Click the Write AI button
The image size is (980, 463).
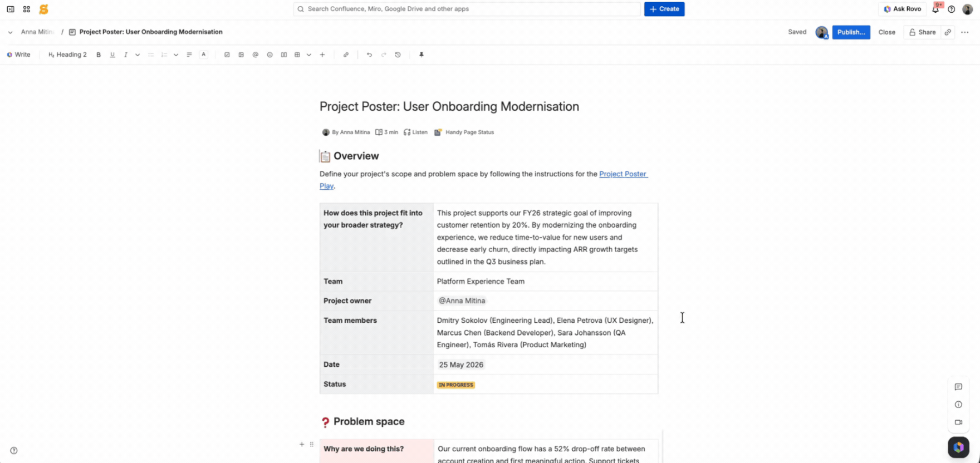[x=19, y=55]
